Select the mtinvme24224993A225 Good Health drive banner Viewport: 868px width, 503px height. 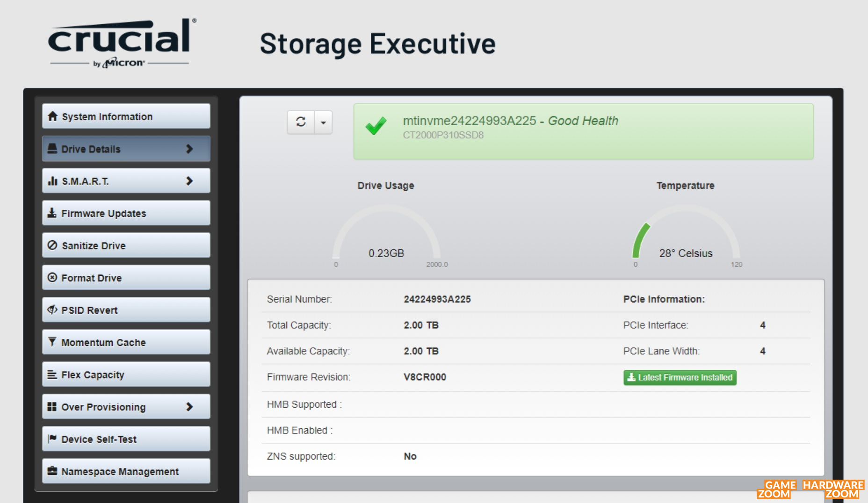tap(583, 131)
